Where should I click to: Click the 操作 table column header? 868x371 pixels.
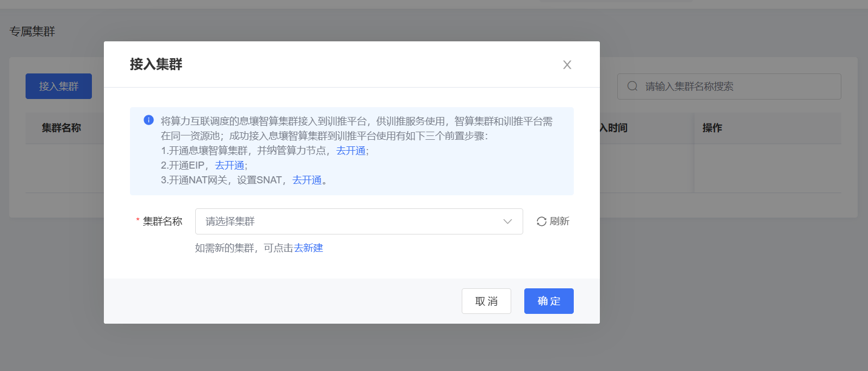click(x=712, y=128)
